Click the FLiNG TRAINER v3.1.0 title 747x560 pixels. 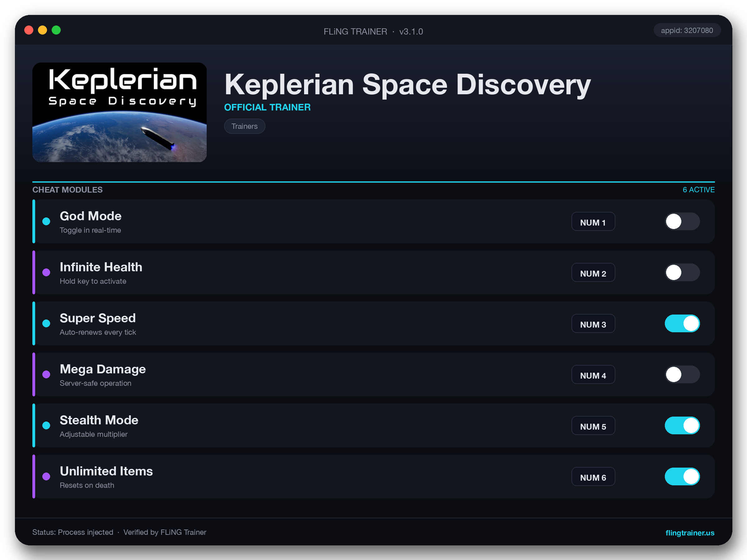point(373,31)
